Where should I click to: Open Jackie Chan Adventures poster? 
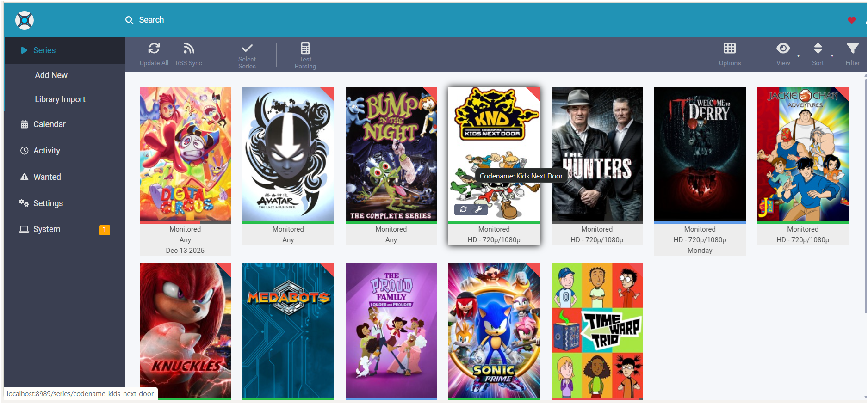click(803, 154)
